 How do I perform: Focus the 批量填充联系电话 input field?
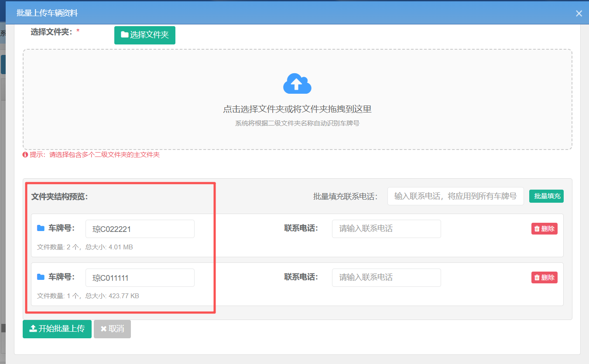click(455, 196)
